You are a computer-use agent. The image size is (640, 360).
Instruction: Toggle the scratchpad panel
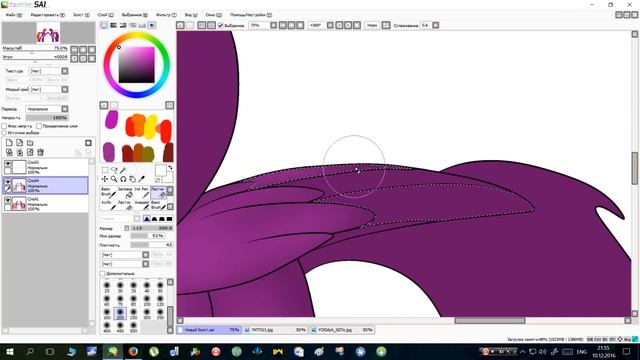pos(151,25)
